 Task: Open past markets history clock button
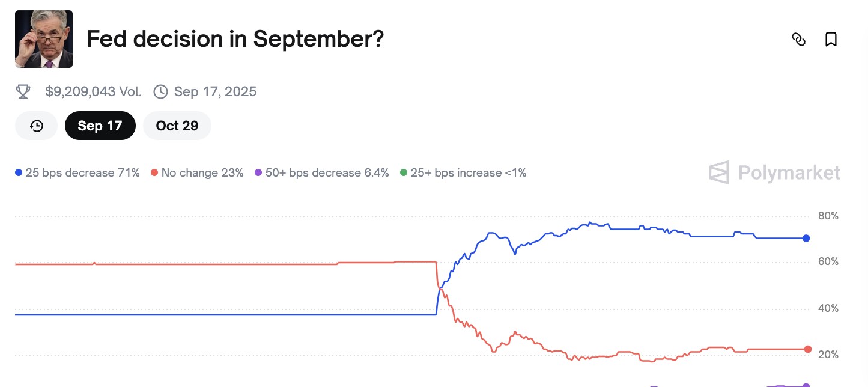[37, 126]
